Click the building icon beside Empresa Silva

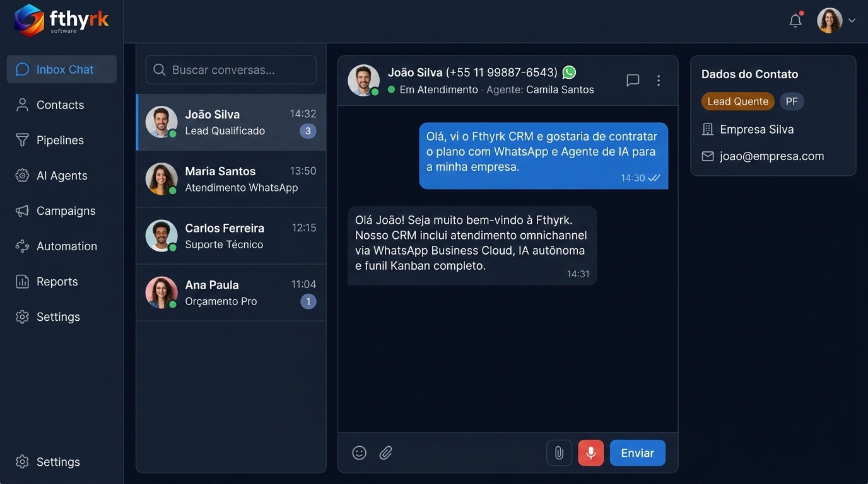coord(708,129)
